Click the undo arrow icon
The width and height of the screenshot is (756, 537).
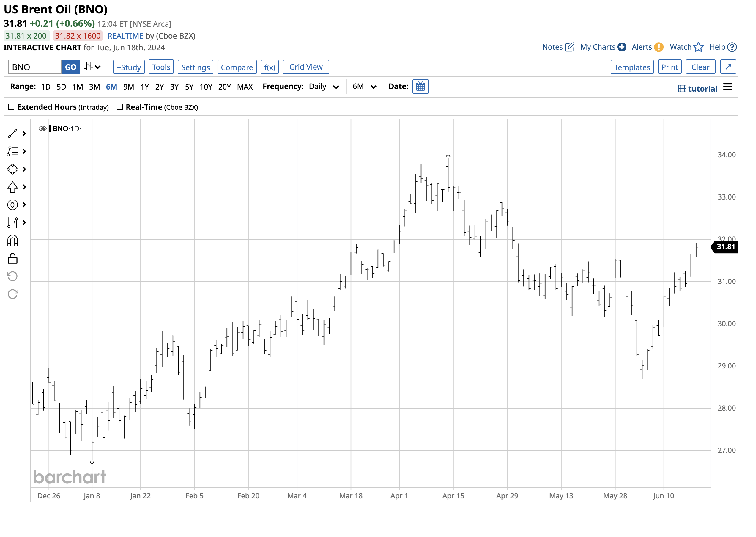(x=12, y=276)
